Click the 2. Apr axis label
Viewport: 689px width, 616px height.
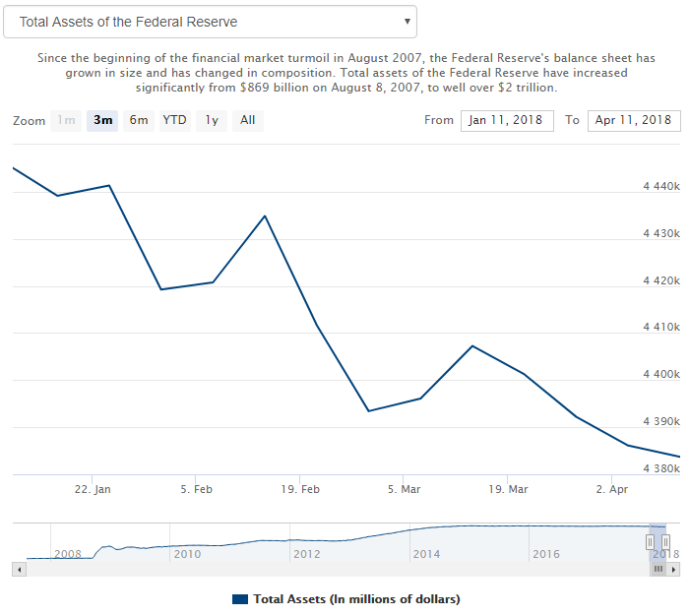[611, 489]
